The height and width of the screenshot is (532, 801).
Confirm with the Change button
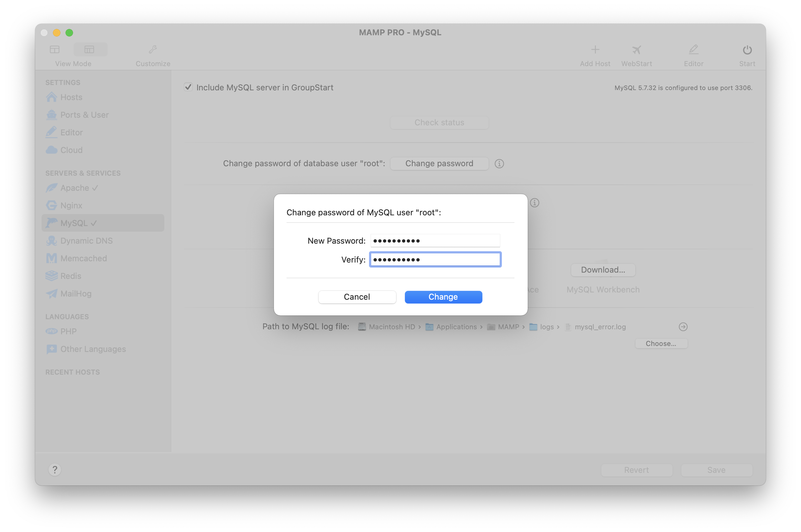[443, 297]
